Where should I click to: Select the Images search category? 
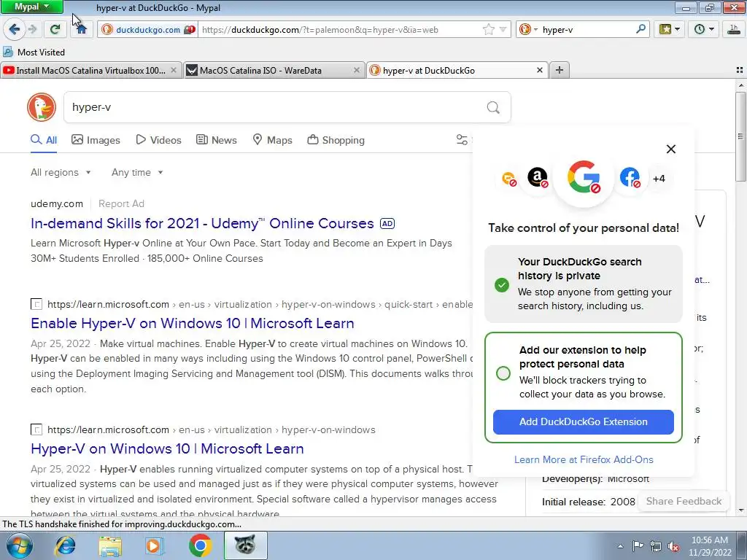click(x=96, y=140)
